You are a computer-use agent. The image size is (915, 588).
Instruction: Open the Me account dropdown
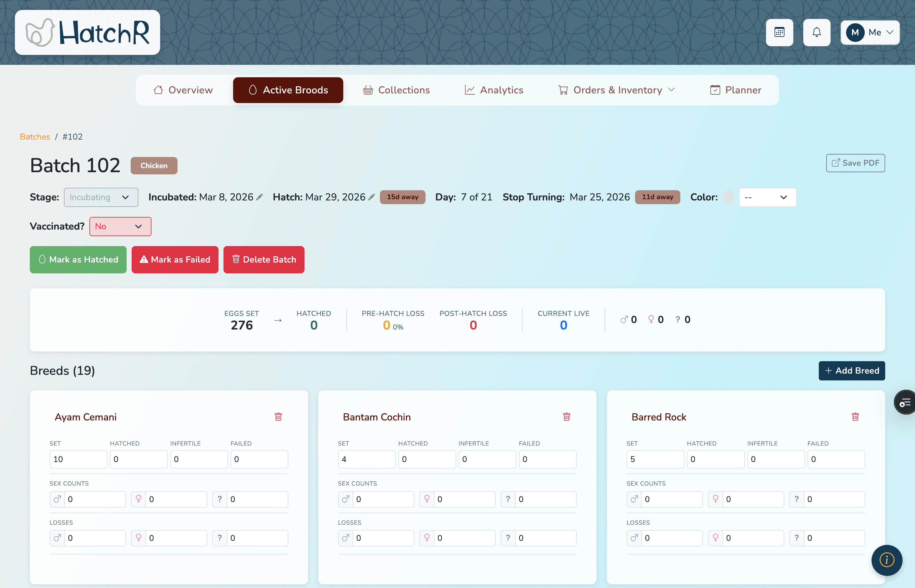[x=870, y=33]
